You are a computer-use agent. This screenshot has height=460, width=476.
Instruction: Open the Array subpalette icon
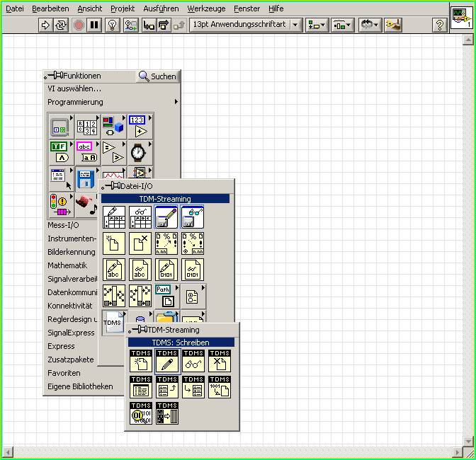(87, 127)
